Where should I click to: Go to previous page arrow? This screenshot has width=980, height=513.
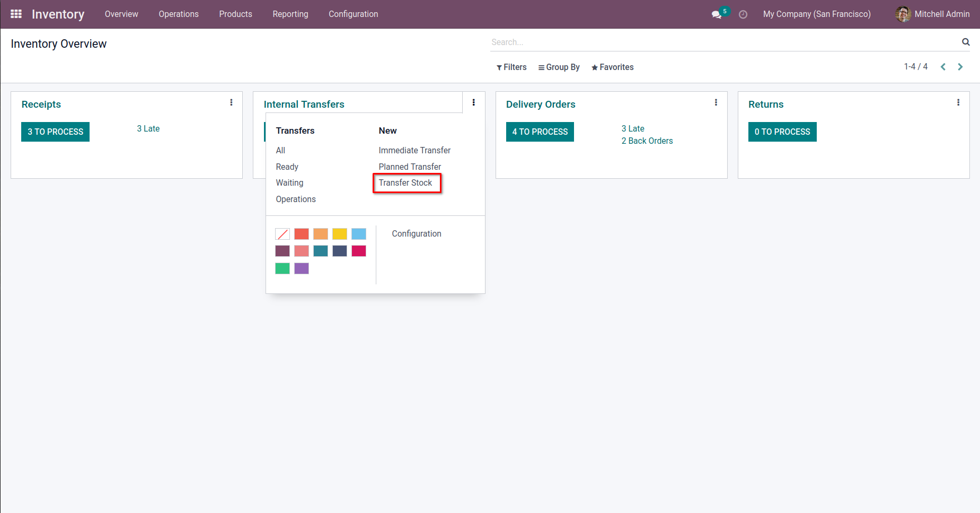click(943, 67)
